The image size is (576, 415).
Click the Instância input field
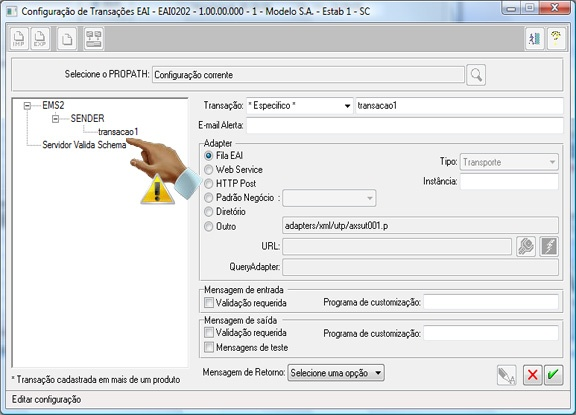coord(509,181)
